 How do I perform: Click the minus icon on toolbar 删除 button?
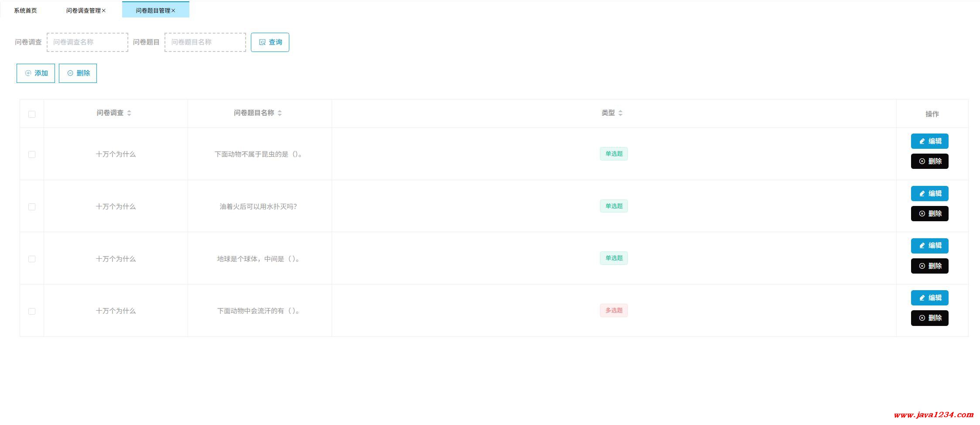[70, 73]
